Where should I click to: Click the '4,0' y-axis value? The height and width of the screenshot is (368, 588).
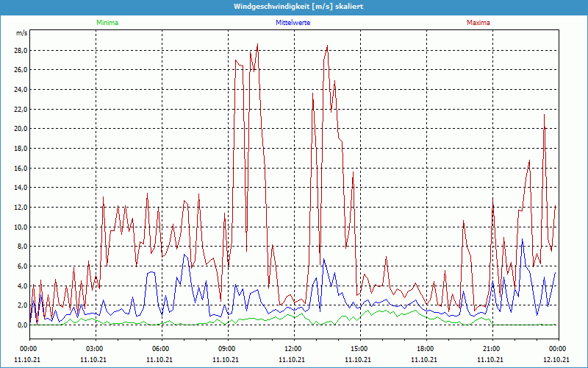coord(23,286)
